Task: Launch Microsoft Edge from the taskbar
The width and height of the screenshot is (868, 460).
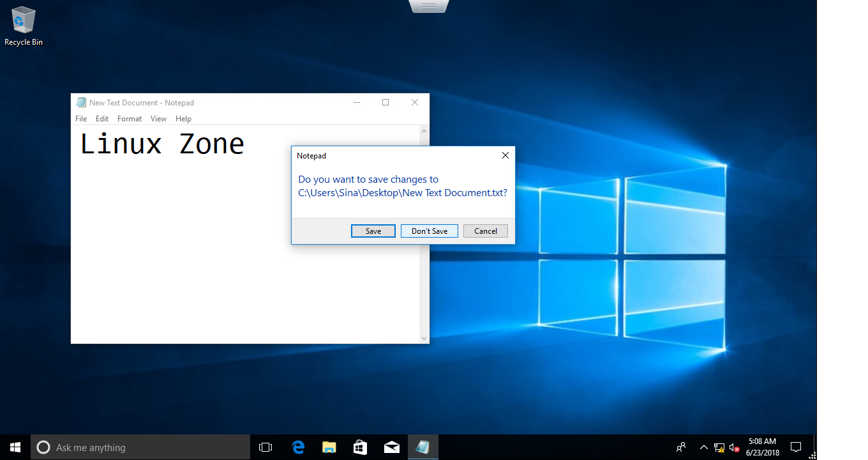Action: (298, 447)
